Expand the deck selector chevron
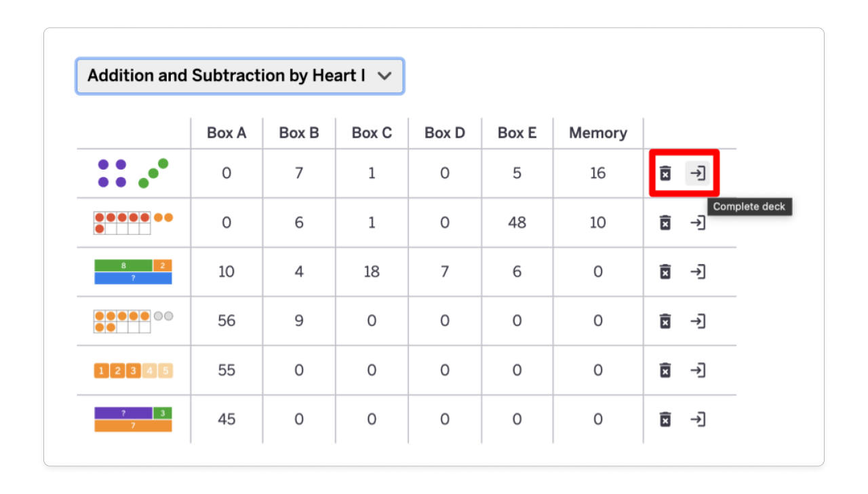868x494 pixels. [385, 76]
